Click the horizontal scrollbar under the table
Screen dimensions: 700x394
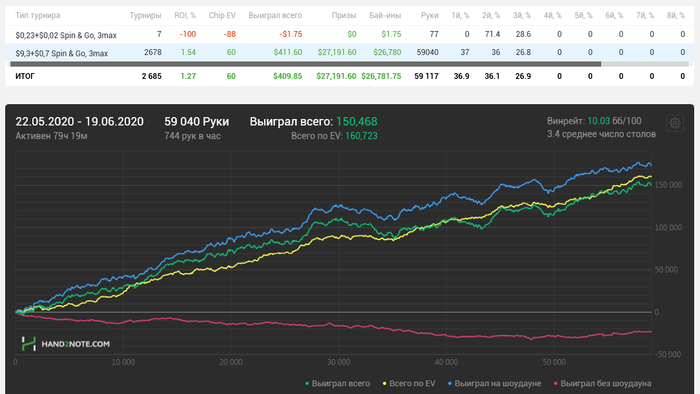point(305,64)
